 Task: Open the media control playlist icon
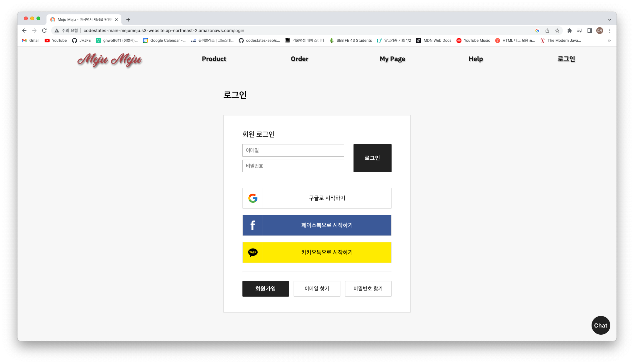(580, 31)
